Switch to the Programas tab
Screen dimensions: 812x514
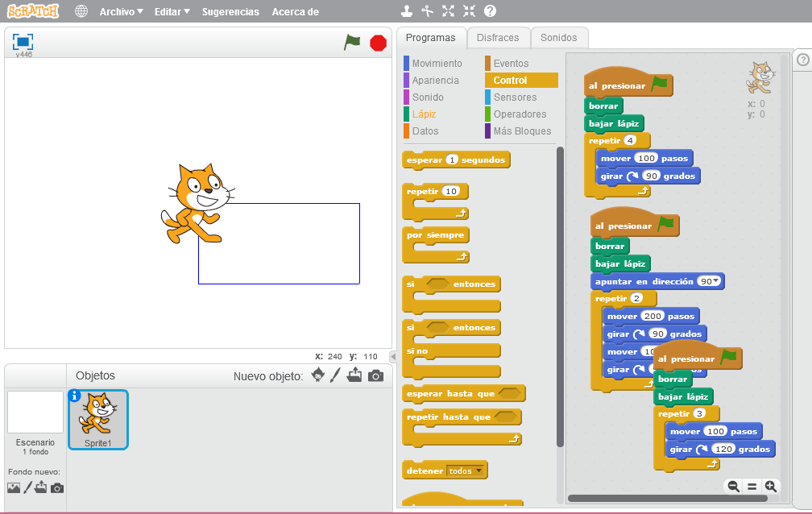tap(431, 38)
